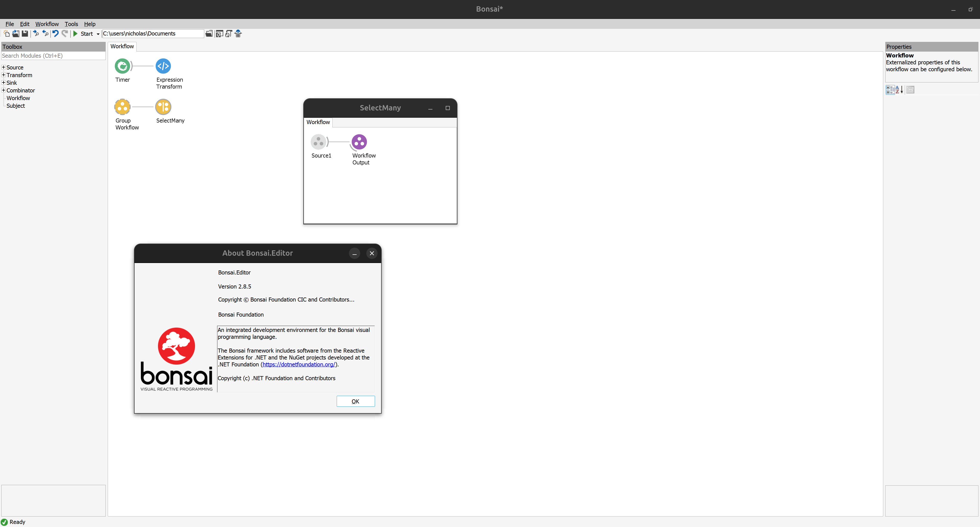Screen dimensions: 980x527
Task: Start the workflow with green play button
Action: (x=75, y=34)
